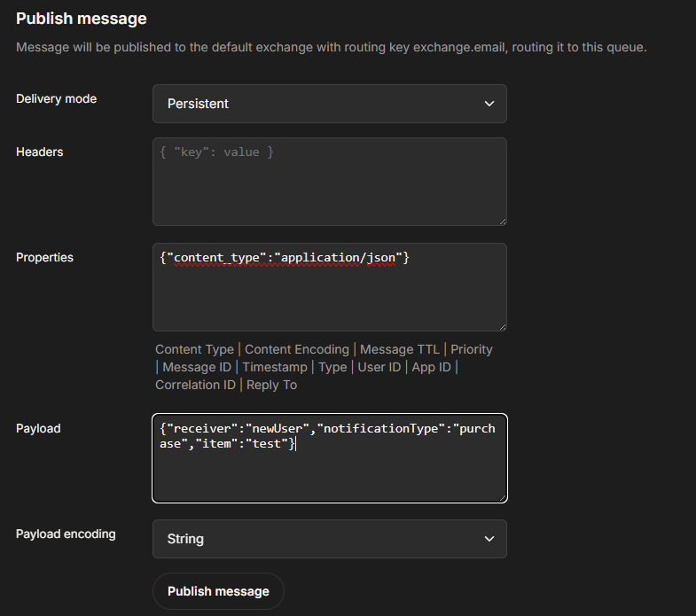Select the Priority property link
The width and height of the screenshot is (696, 616).
pos(472,349)
